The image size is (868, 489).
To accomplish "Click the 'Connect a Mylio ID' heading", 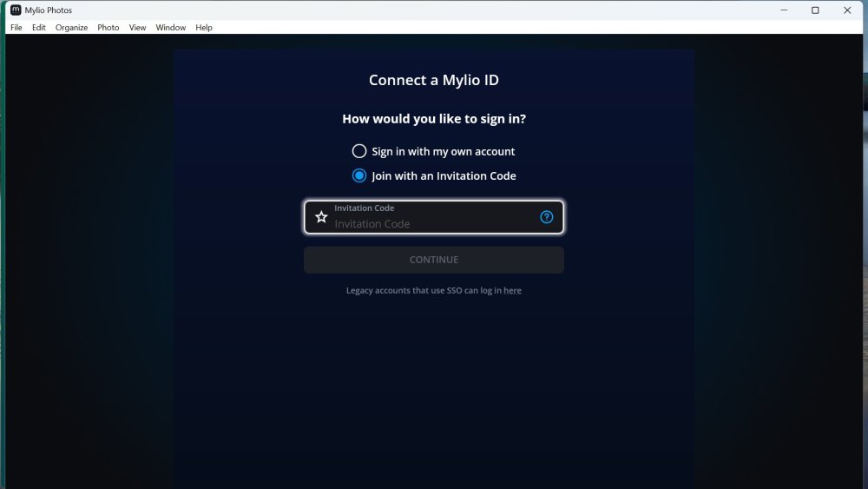I will click(x=433, y=80).
